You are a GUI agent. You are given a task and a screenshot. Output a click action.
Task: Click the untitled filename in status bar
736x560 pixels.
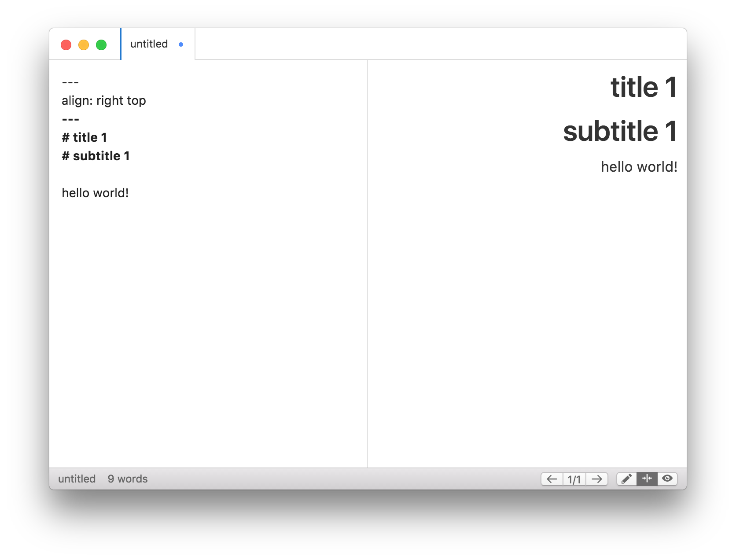[77, 479]
